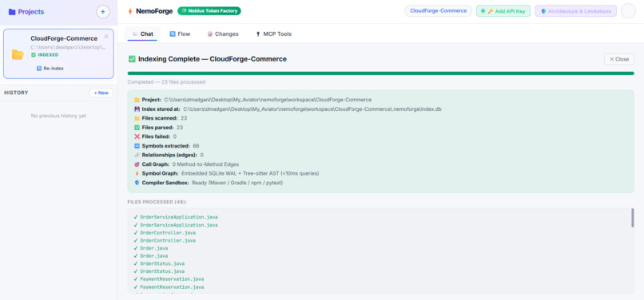Click the lightning icon beside Symbol Graph
Screen dimensions: 644x300
click(137, 174)
